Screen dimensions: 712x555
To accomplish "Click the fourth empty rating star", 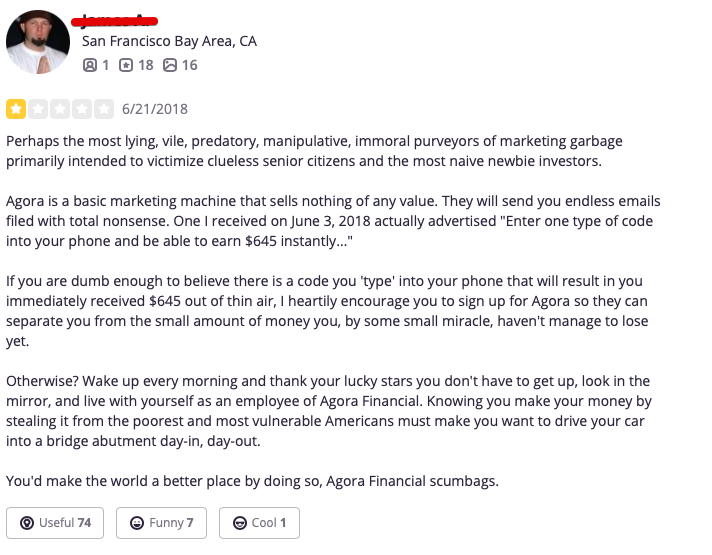I will [82, 109].
